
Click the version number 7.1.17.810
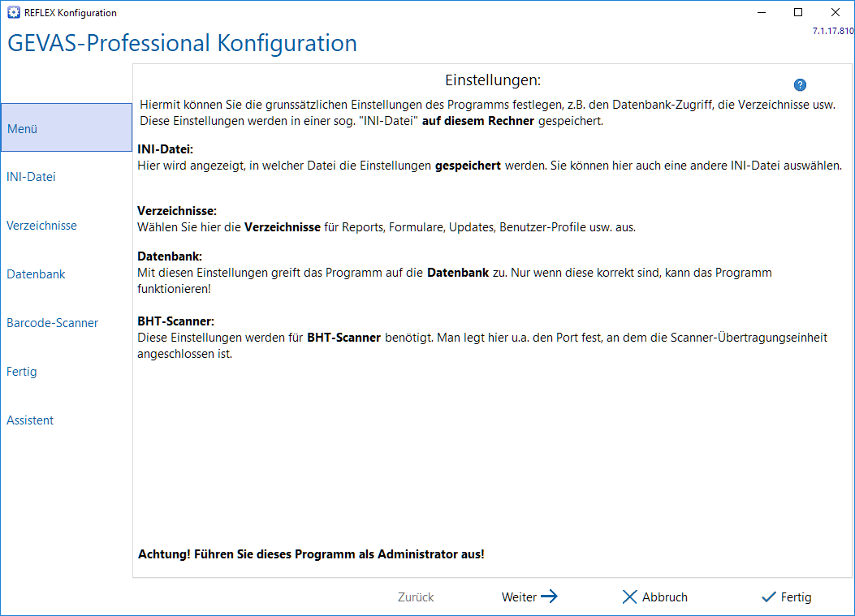click(x=833, y=31)
